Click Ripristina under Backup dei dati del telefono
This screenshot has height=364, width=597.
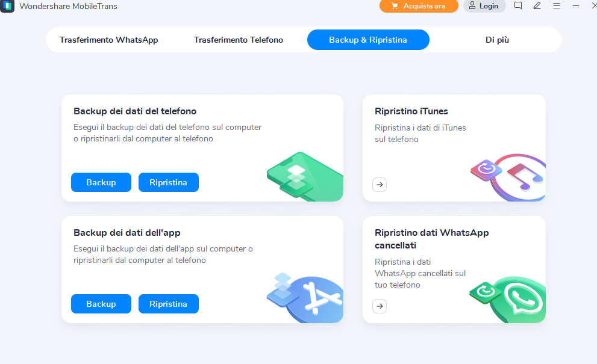coord(168,182)
